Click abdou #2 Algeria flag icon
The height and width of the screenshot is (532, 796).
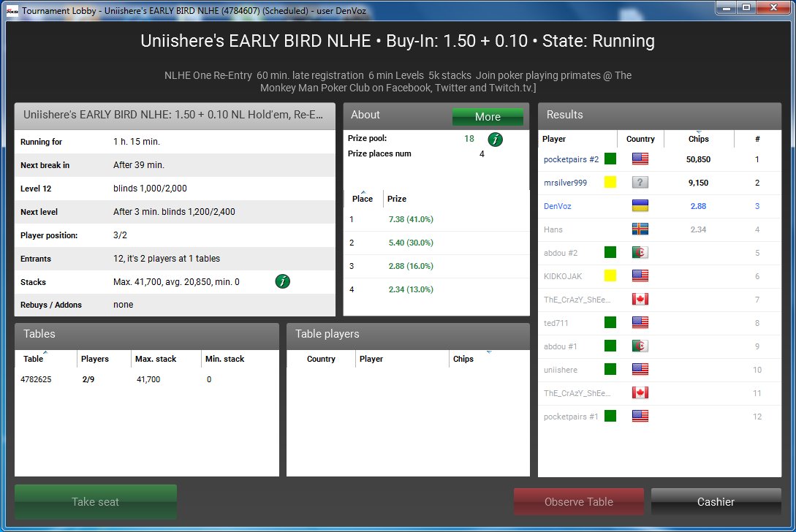click(x=640, y=252)
